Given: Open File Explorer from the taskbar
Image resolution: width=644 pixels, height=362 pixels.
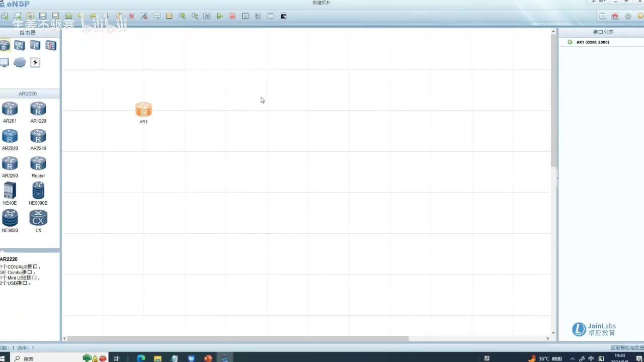Looking at the screenshot, I should (157, 358).
